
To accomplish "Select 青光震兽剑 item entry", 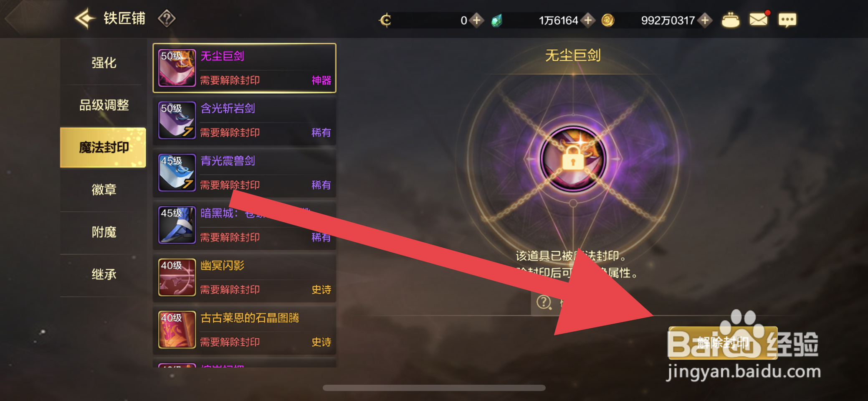I will pyautogui.click(x=245, y=173).
